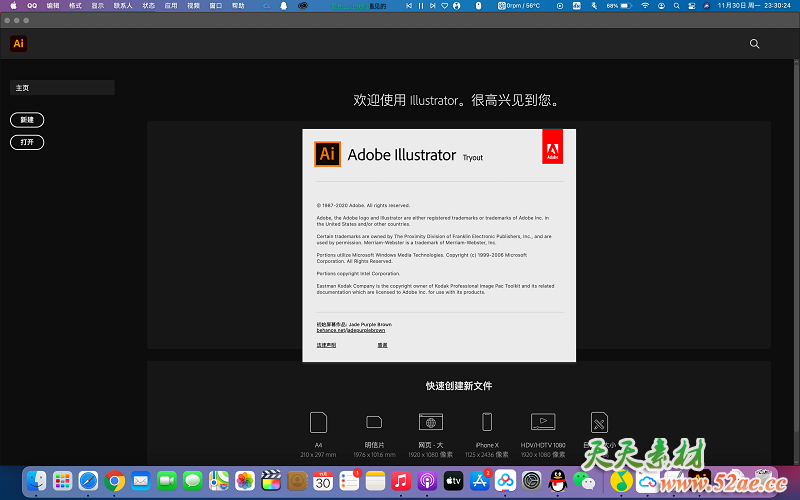800x500 pixels.
Task: Click the Adobe red logo in about dialog
Action: pyautogui.click(x=553, y=146)
